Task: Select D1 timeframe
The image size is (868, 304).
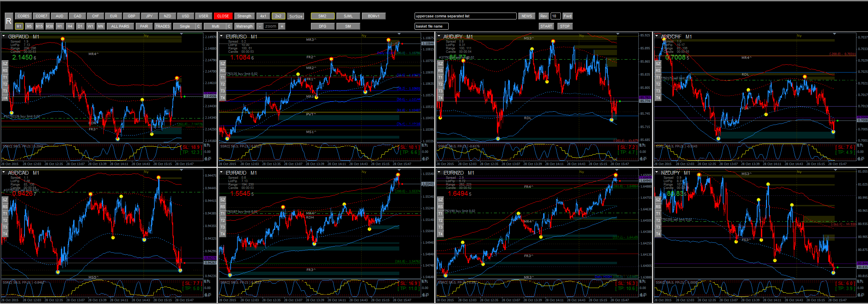Action: click(80, 26)
